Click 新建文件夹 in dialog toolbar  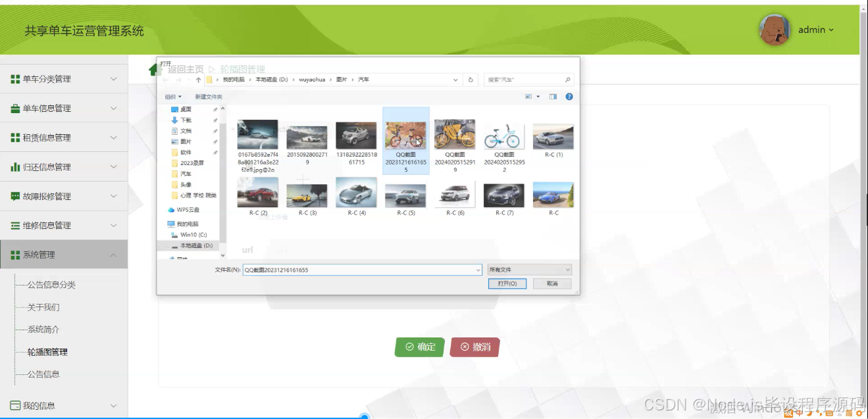(x=209, y=97)
